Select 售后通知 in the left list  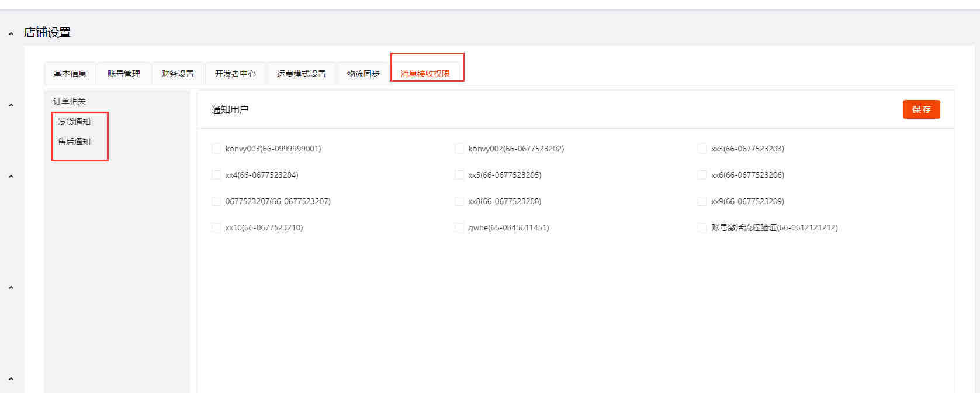click(74, 142)
